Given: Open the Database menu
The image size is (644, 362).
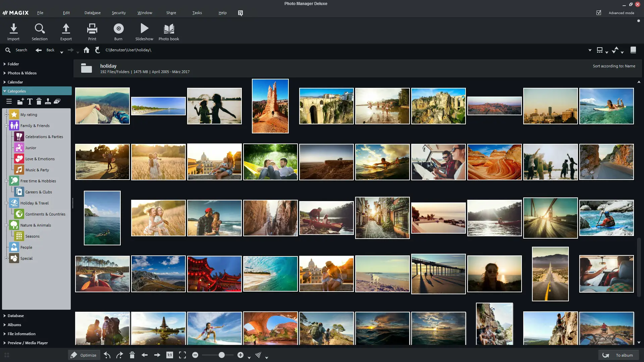Looking at the screenshot, I should [92, 13].
